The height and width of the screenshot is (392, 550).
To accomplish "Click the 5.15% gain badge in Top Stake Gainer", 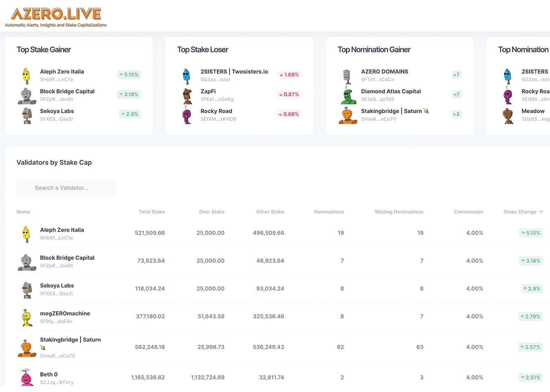I will 129,75.
